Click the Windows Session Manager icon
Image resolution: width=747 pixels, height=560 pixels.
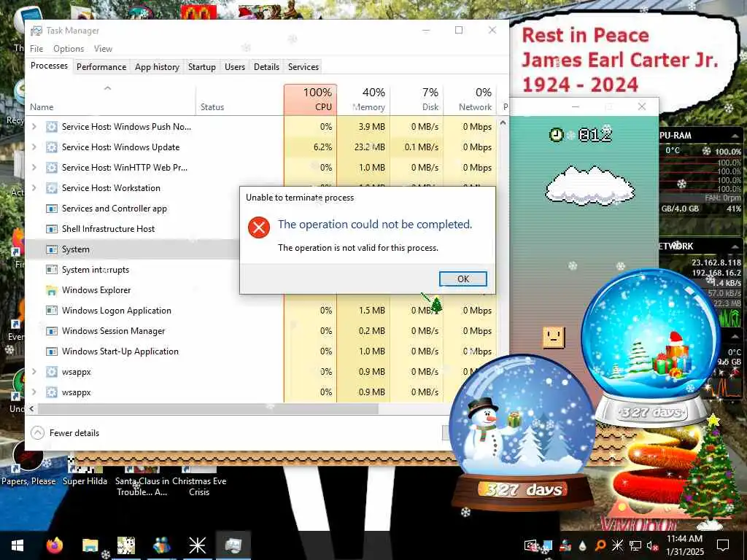pos(52,331)
